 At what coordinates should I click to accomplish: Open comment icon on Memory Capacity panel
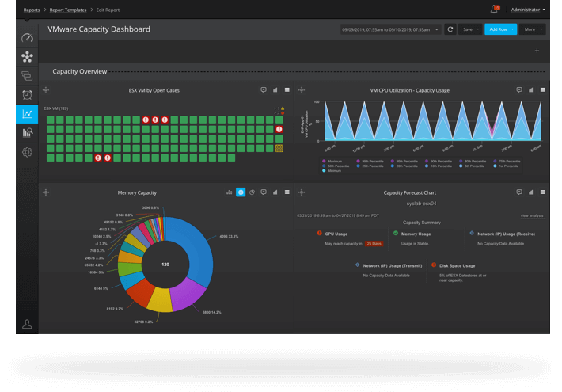[264, 192]
